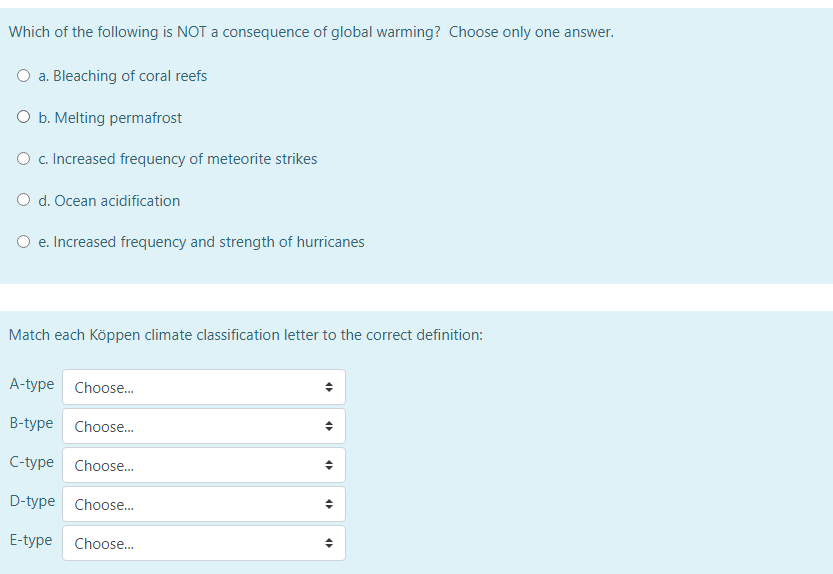This screenshot has height=574, width=833.
Task: Expand the E-type Choose dropdown
Action: 204,543
